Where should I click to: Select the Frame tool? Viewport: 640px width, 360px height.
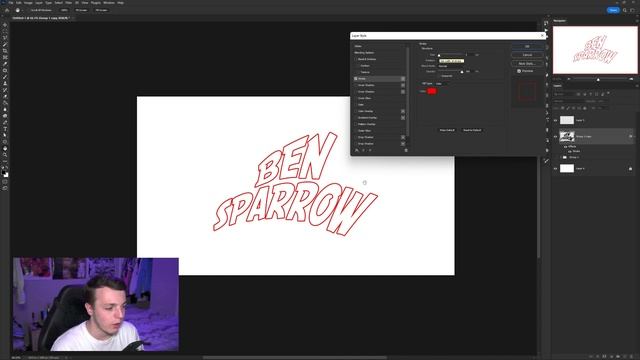point(5,58)
